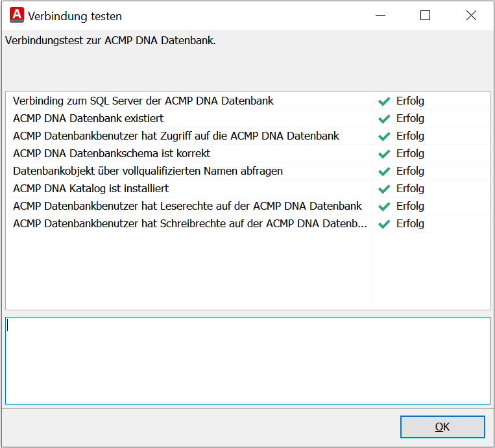This screenshot has height=448, width=495.
Task: Click the OK button
Action: tap(442, 427)
